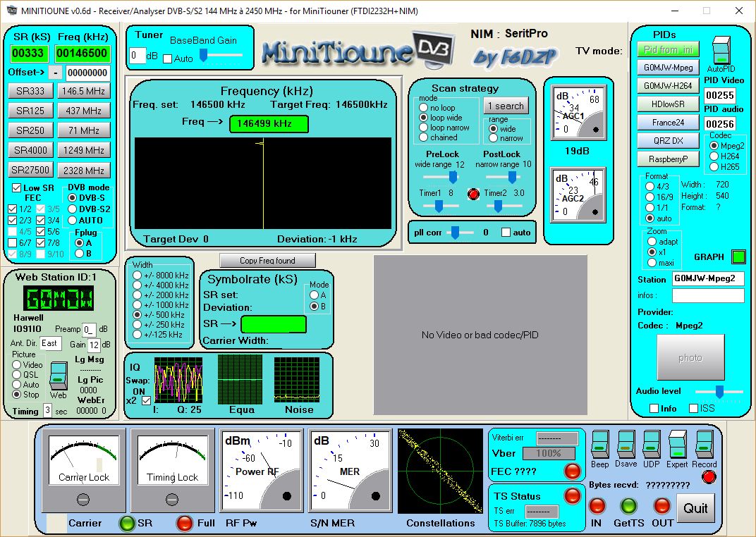The width and height of the screenshot is (756, 537).
Task: Click the 437 MHz preset button
Action: click(x=84, y=111)
